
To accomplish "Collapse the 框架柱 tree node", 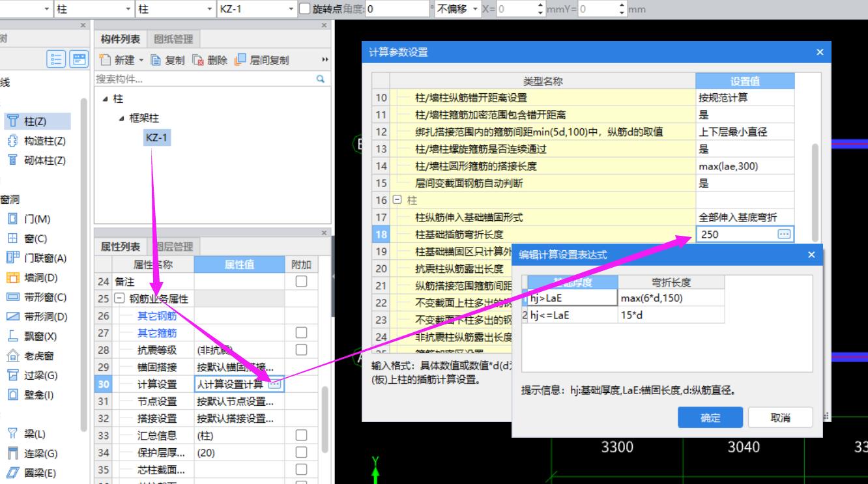I will (x=122, y=119).
